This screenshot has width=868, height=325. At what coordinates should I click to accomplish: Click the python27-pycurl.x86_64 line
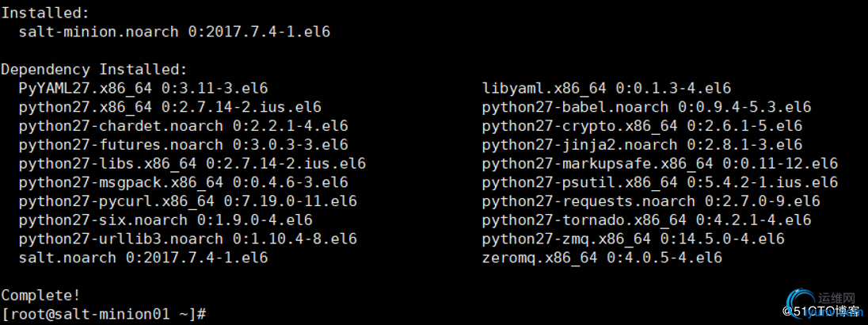188,201
